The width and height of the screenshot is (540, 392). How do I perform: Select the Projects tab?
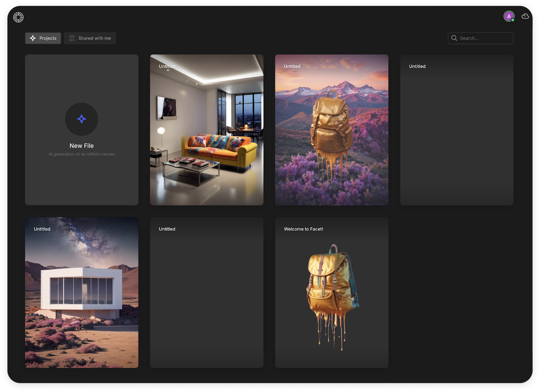coord(43,38)
